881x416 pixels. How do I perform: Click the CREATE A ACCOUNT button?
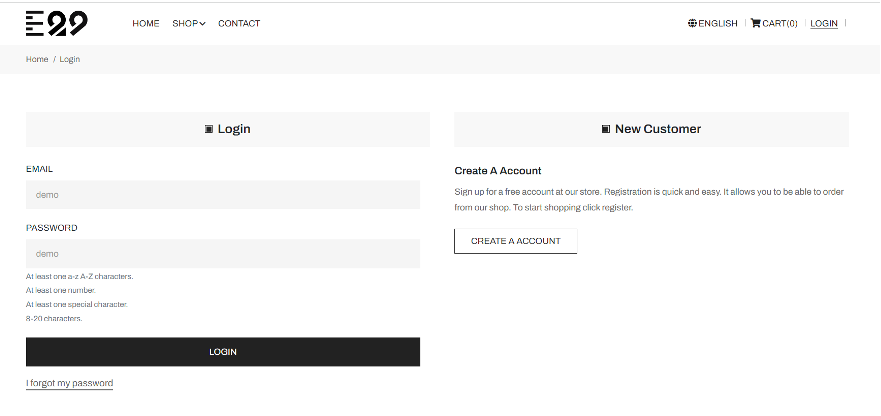(515, 241)
